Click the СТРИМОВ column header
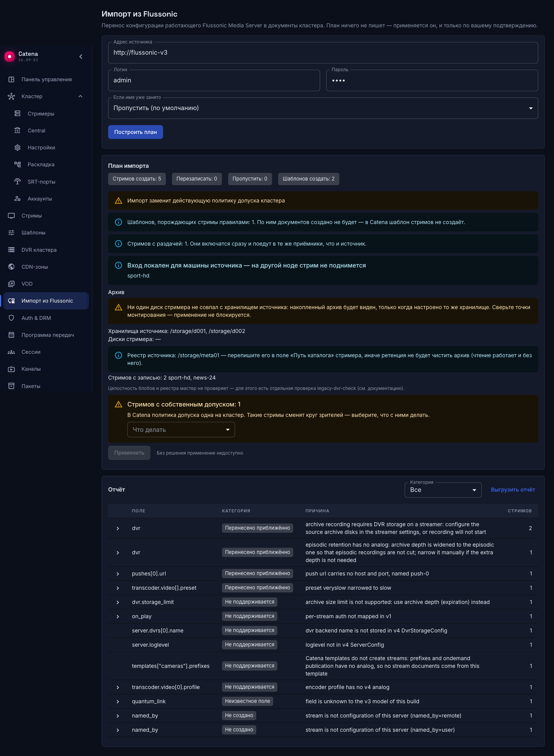This screenshot has width=554, height=756. pyautogui.click(x=520, y=511)
